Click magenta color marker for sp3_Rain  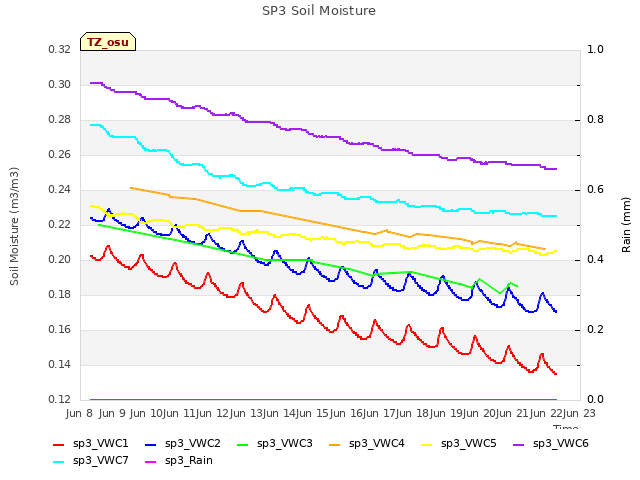tap(151, 462)
